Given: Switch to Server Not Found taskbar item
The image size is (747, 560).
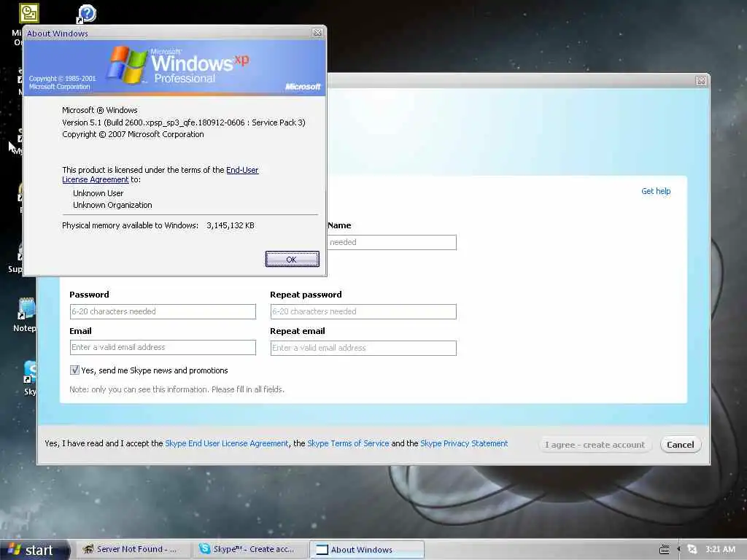Looking at the screenshot, I should tap(133, 549).
